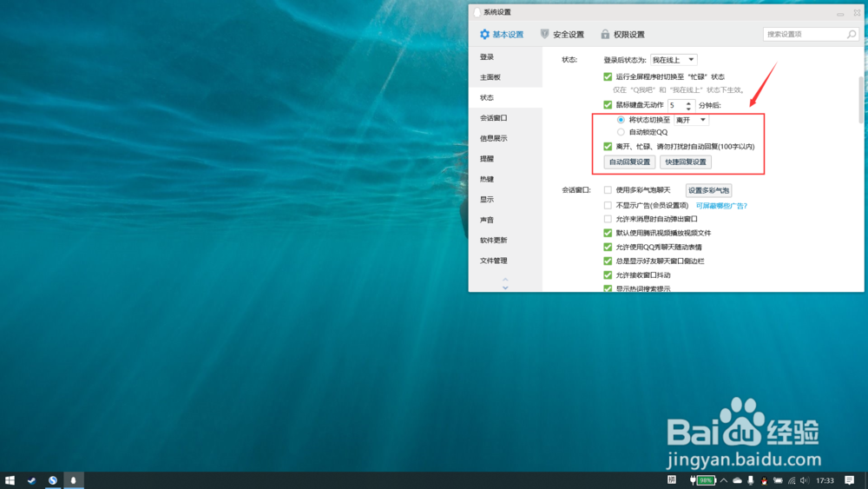The image size is (868, 489).
Task: Click the 98% battery indicator
Action: tap(703, 480)
